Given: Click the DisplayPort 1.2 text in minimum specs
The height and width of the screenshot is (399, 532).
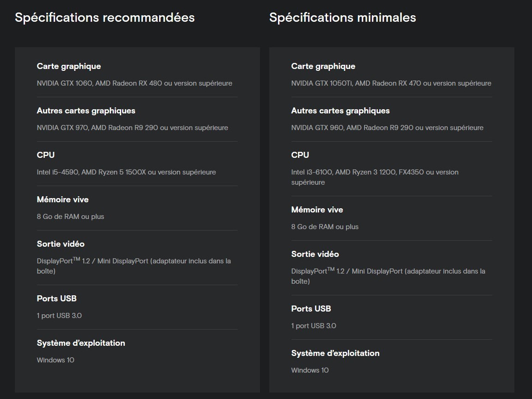Looking at the screenshot, I should pos(388,271).
